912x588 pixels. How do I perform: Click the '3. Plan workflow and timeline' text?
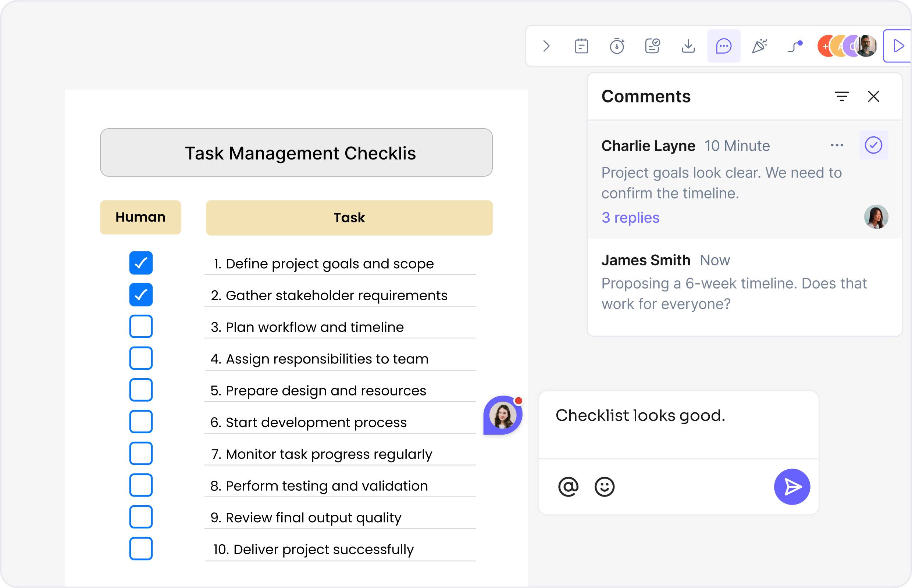click(x=307, y=327)
